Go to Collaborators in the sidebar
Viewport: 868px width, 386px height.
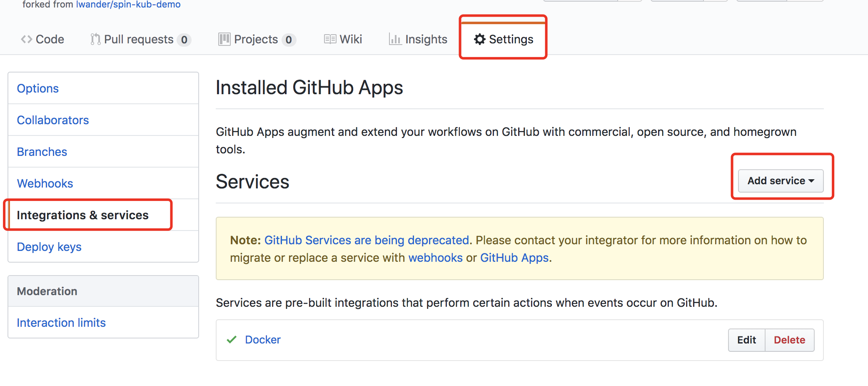tap(53, 120)
